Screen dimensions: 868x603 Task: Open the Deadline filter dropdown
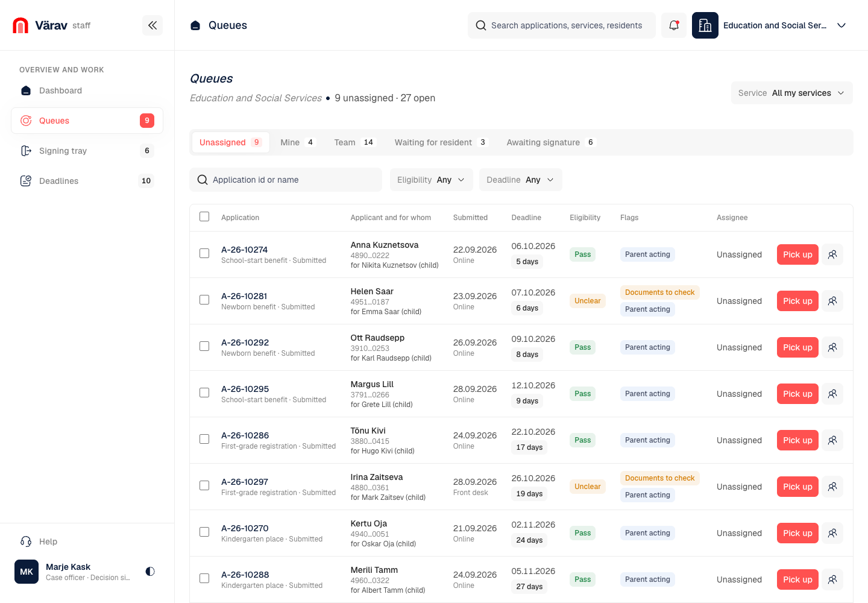tap(520, 180)
